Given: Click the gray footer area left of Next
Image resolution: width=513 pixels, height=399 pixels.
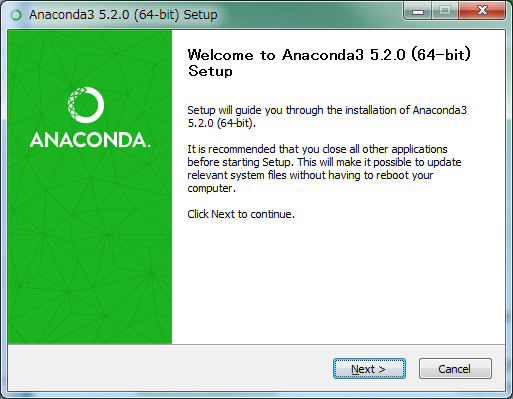Looking at the screenshot, I should coord(167,369).
